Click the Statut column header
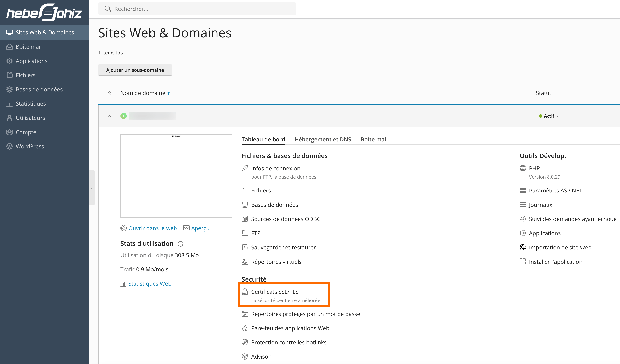The width and height of the screenshot is (620, 364). 544,93
